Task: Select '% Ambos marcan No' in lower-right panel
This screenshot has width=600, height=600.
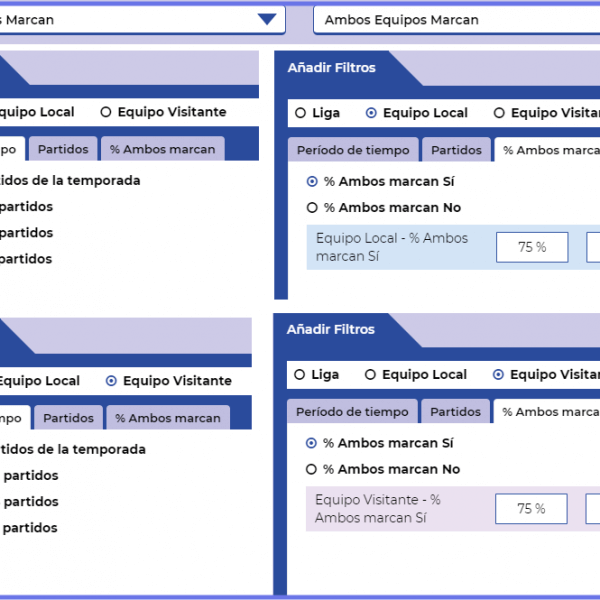Action: coord(312,469)
